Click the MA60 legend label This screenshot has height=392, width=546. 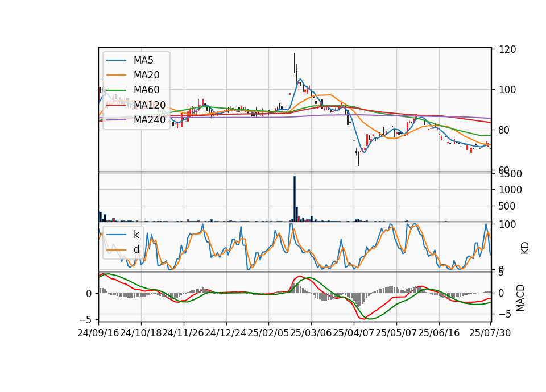click(x=146, y=90)
